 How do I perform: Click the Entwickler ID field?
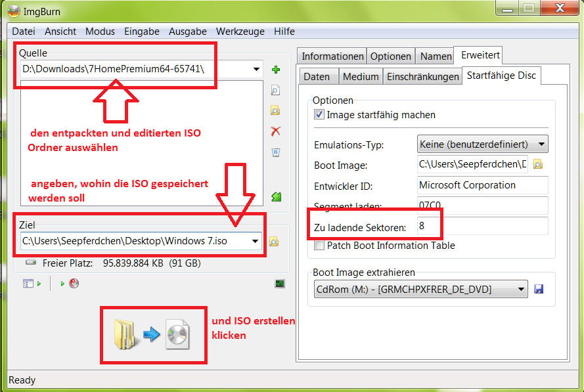(483, 185)
